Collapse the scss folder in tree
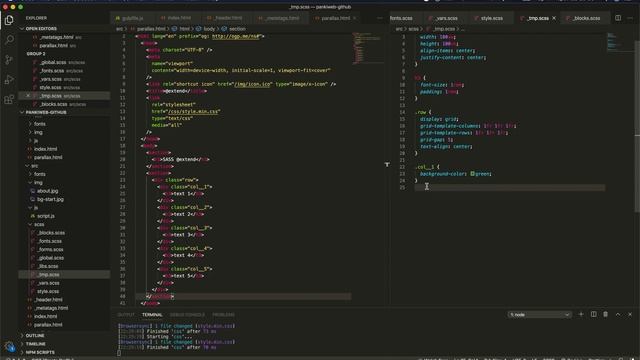The width and height of the screenshot is (640, 360). 39,224
